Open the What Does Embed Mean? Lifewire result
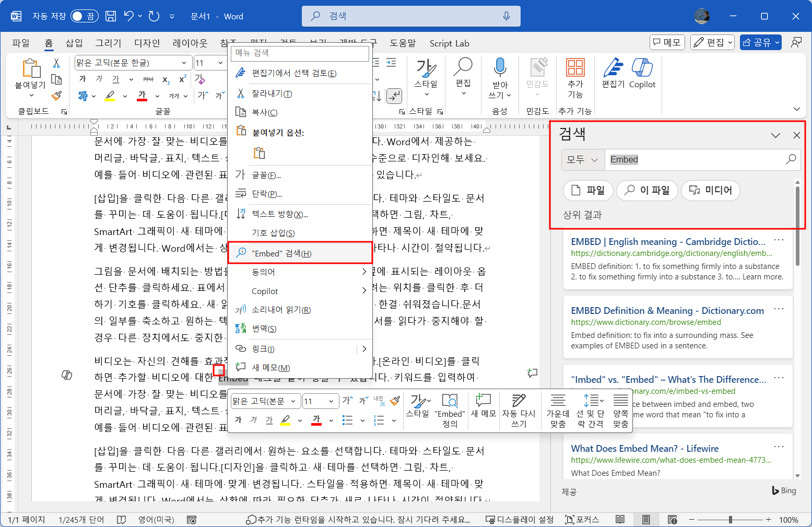 tap(644, 448)
